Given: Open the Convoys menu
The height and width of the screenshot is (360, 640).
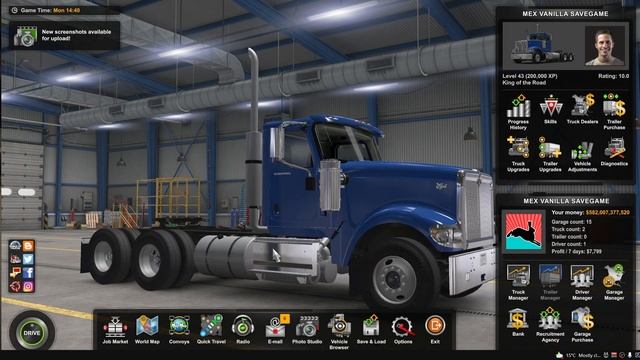Looking at the screenshot, I should 179,329.
